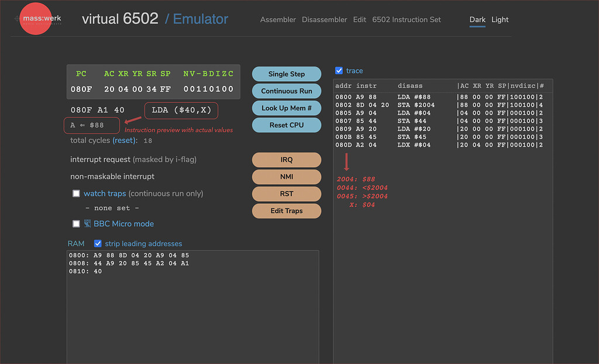This screenshot has height=364, width=599.
Task: Open Look Up Mem # dialog
Action: tap(286, 108)
